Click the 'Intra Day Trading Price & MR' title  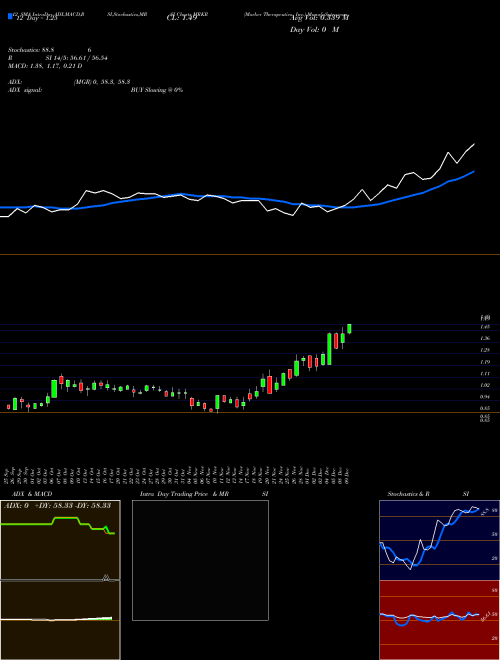coord(185,494)
